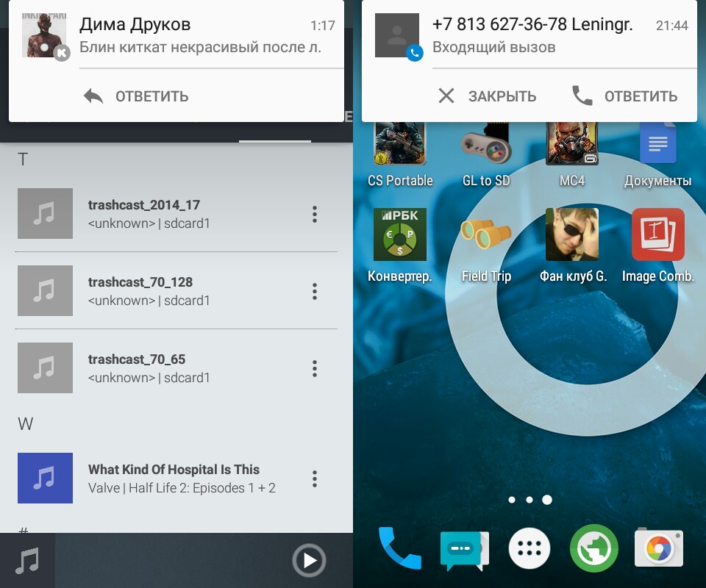706x588 pixels.
Task: Open overflow menu for trashcast_70_65
Action: (315, 368)
